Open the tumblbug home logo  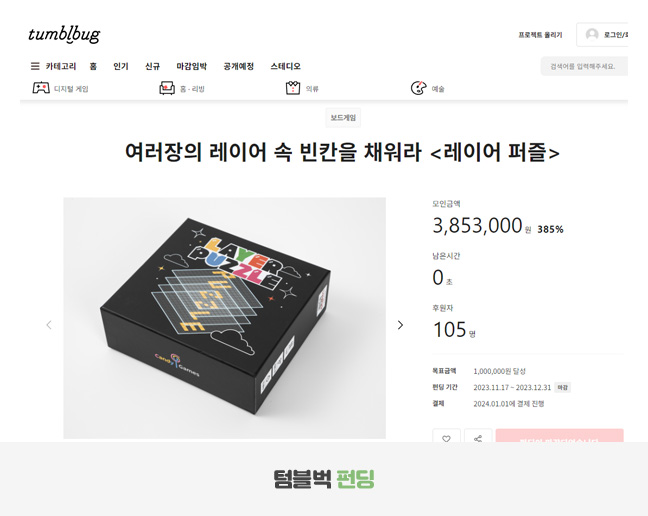coord(64,35)
